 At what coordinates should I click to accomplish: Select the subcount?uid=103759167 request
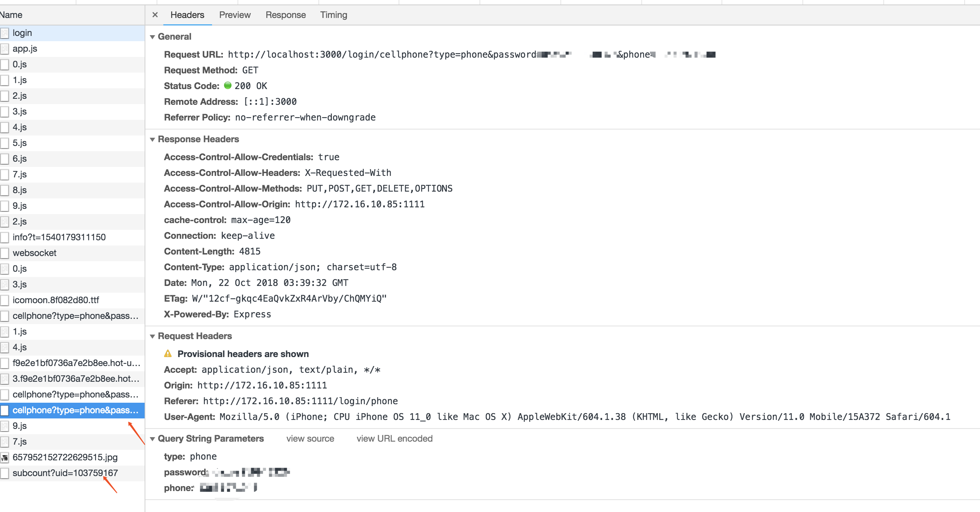(72, 473)
